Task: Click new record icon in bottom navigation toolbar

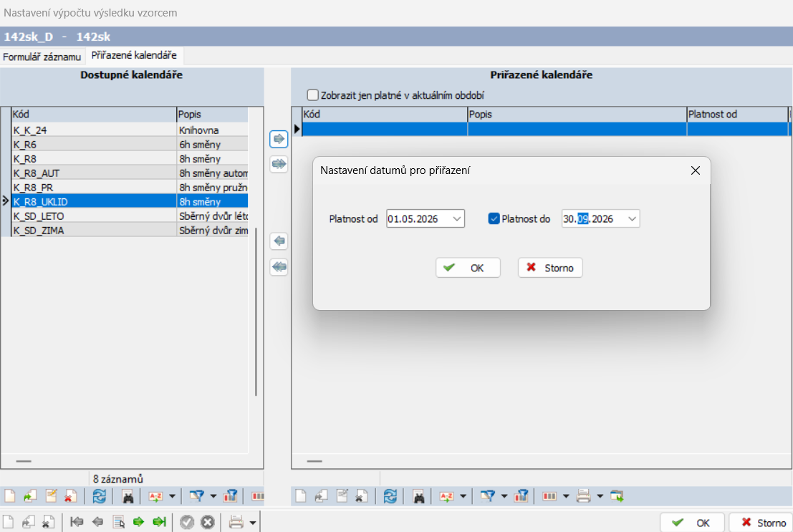Action: [8, 521]
